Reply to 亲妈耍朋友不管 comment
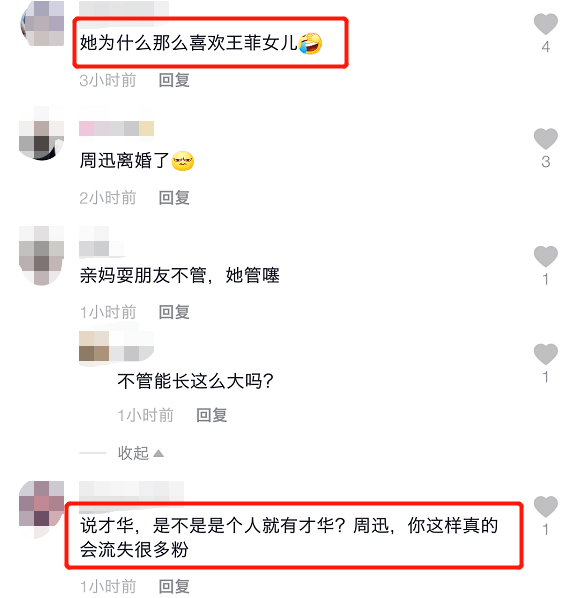 (x=174, y=312)
